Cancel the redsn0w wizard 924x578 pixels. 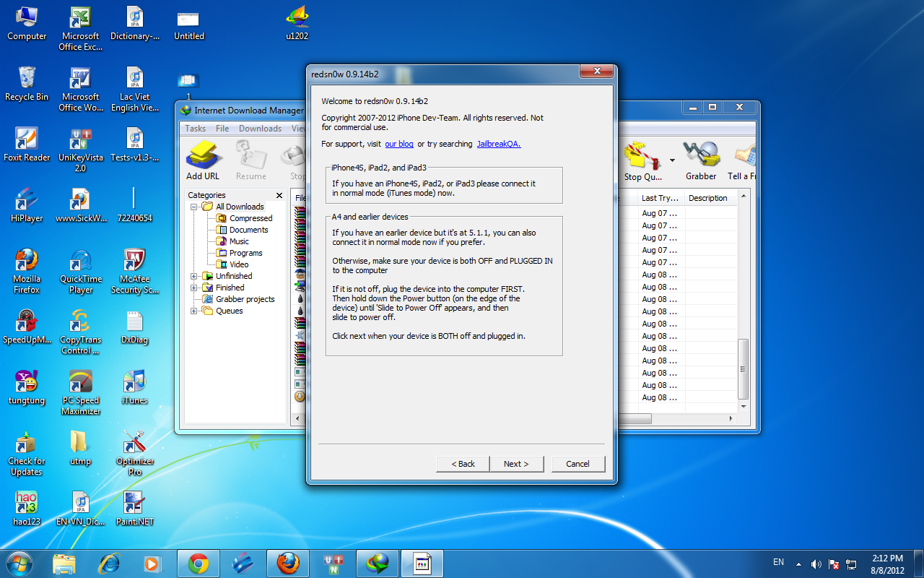(x=577, y=464)
